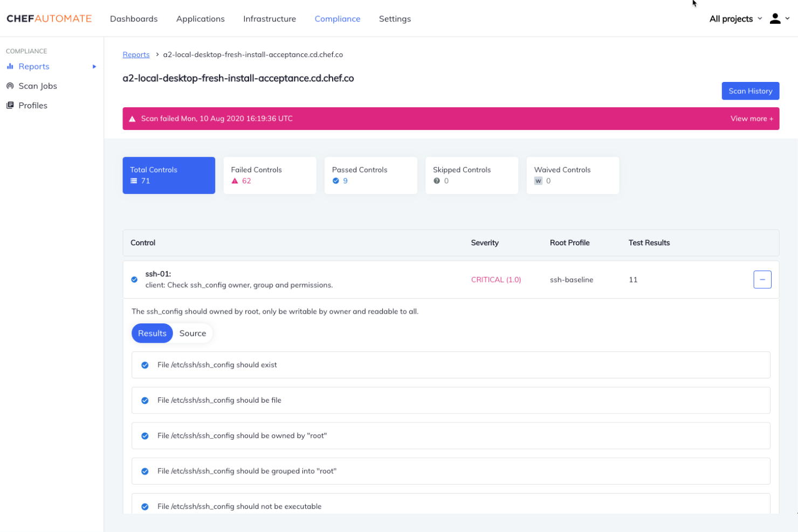Expand scan failure details via View more

[751, 119]
